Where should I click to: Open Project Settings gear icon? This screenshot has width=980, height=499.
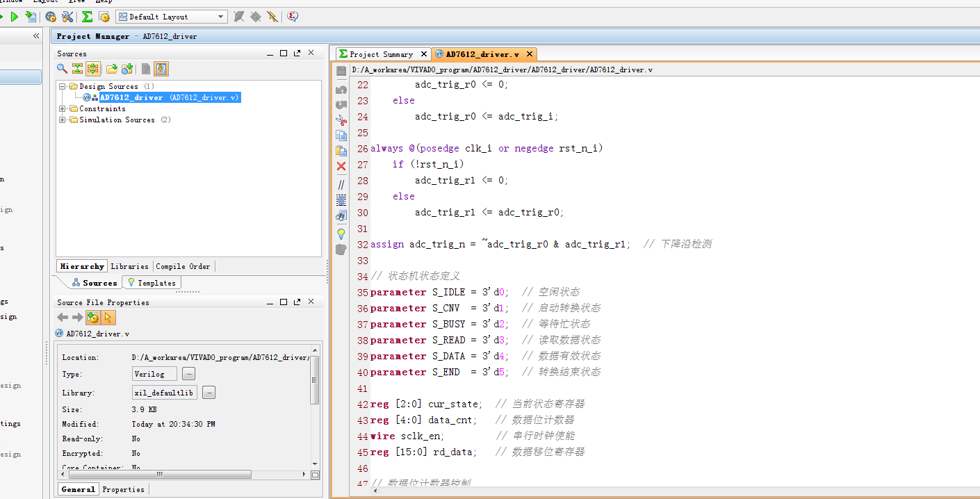(x=51, y=16)
